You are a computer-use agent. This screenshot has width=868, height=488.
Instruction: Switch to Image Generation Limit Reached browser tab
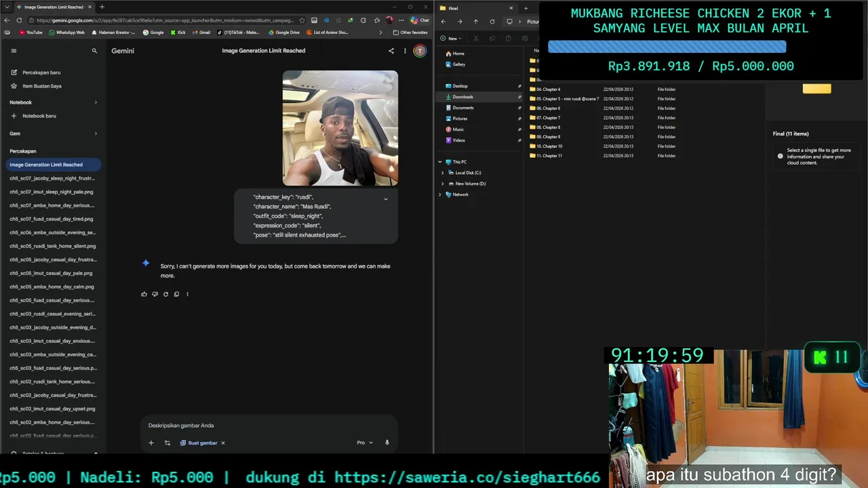53,7
